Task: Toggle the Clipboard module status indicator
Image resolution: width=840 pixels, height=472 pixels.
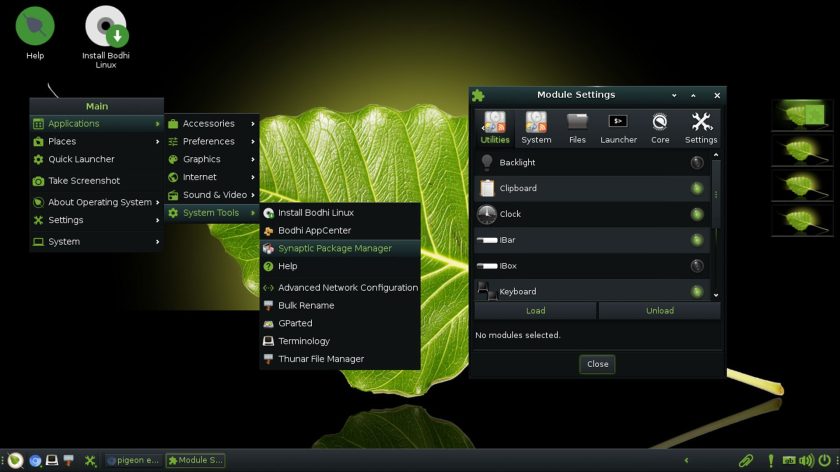Action: (x=696, y=188)
